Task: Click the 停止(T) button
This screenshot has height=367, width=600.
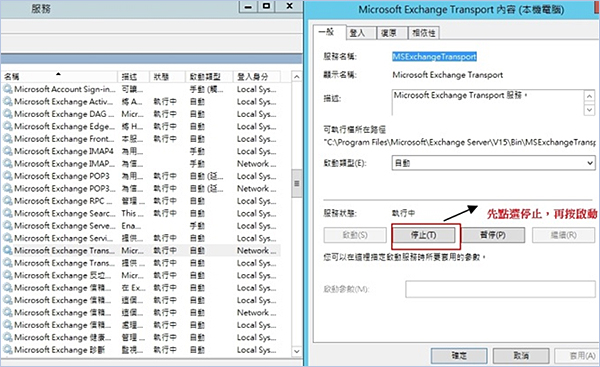Action: 424,235
